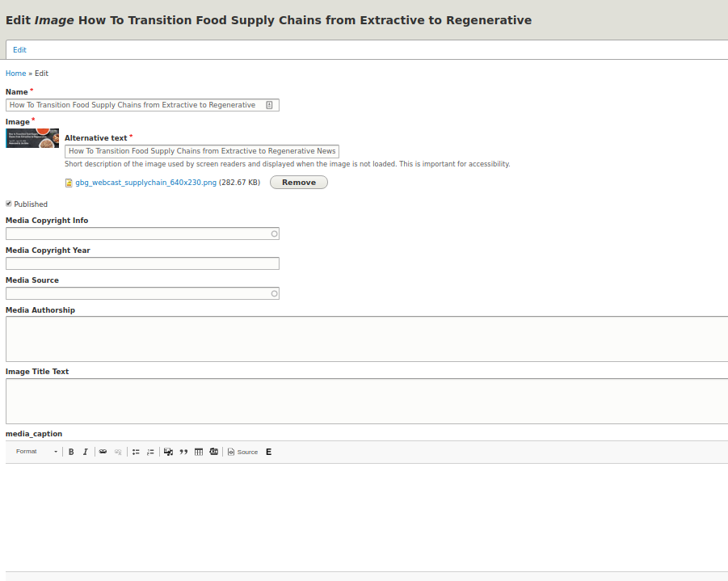This screenshot has height=581, width=728.
Task: Toggle Italic in the media_caption editor
Action: (x=85, y=451)
